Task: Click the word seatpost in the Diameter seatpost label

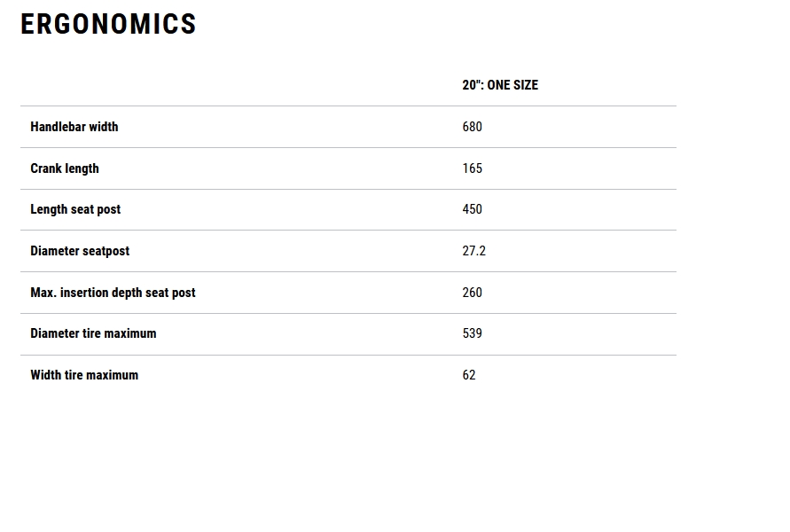Action: coord(106,251)
